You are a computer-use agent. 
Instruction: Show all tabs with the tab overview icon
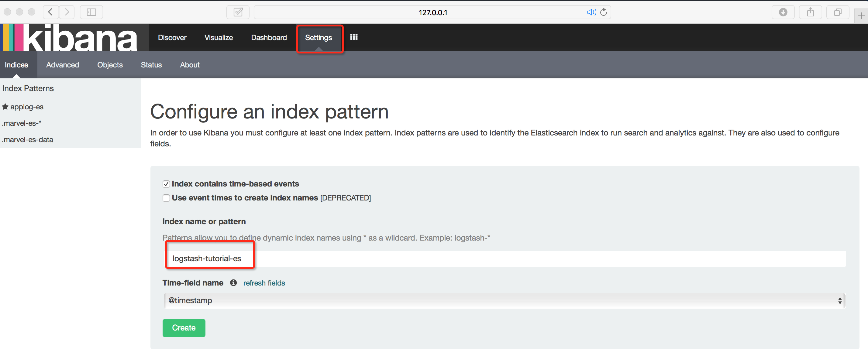838,12
